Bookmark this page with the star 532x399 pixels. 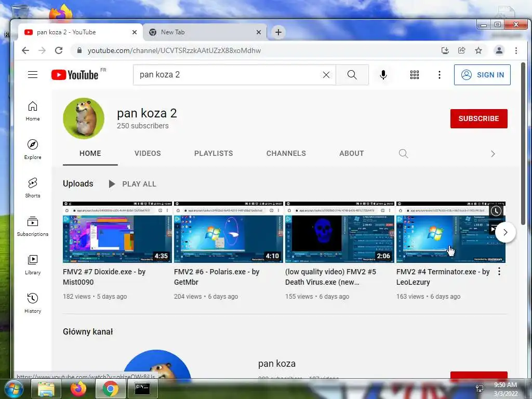click(x=478, y=50)
